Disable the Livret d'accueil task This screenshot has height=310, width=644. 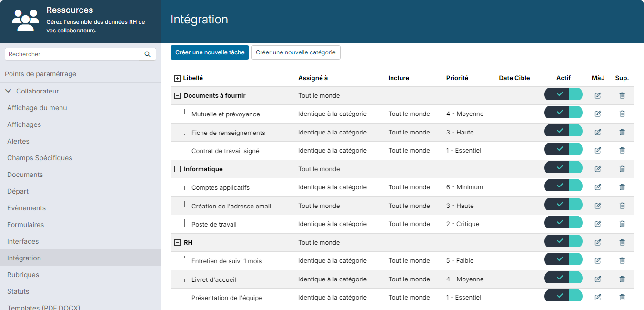563,278
